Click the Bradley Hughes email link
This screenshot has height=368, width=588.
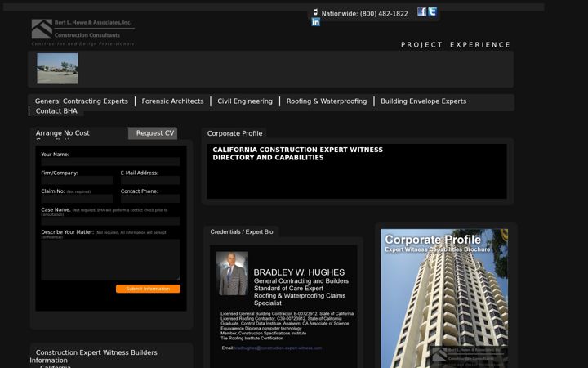278,348
